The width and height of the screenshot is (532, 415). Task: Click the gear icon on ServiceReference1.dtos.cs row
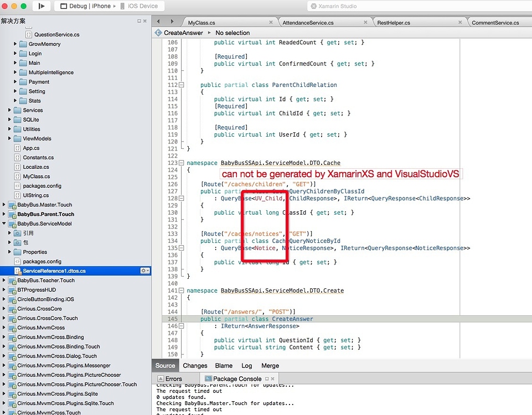(x=144, y=271)
